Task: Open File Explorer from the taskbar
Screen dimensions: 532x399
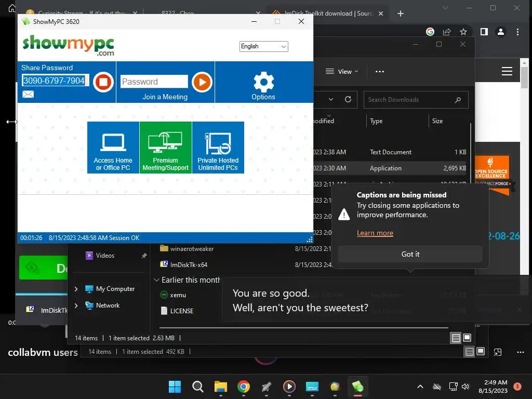Action: 220,387
